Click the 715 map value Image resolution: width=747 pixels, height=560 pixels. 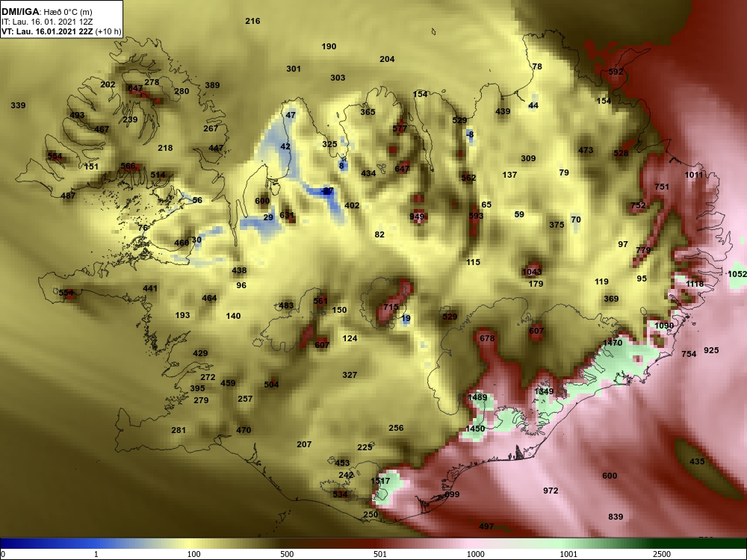tap(391, 307)
